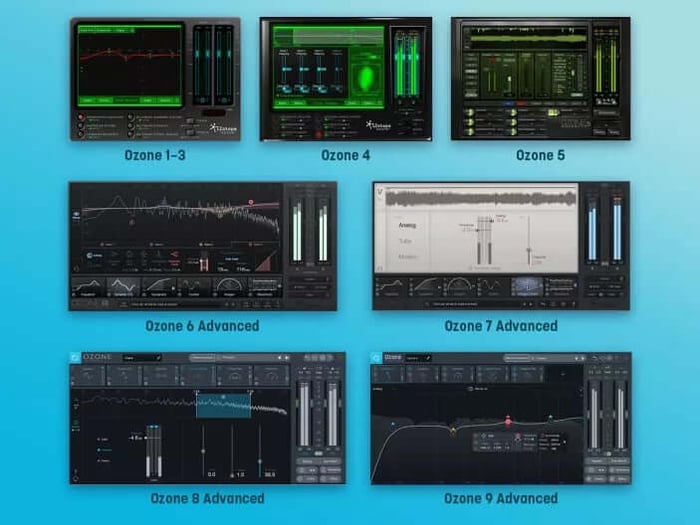The height and width of the screenshot is (525, 700).
Task: Click the Ozone 7 waveform overview display
Action: 480,198
